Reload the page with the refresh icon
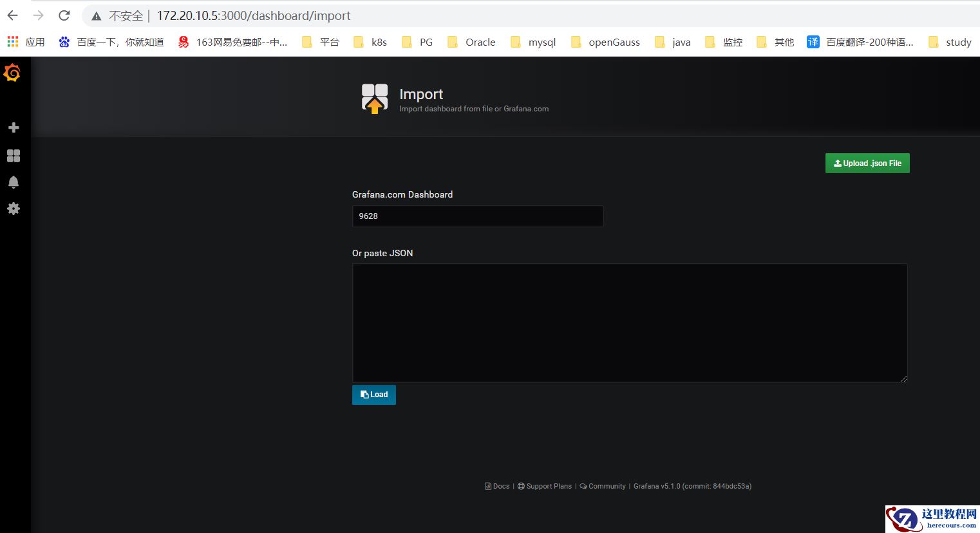Image resolution: width=980 pixels, height=533 pixels. [x=64, y=15]
